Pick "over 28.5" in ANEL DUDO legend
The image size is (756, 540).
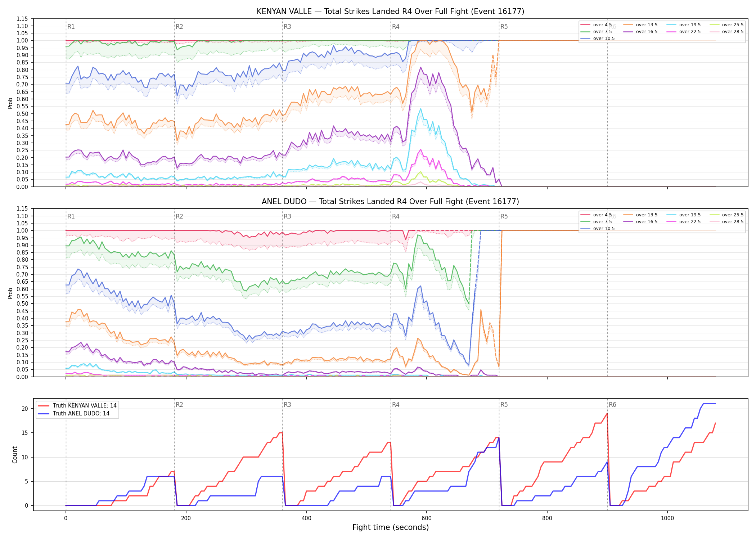[x=726, y=222]
